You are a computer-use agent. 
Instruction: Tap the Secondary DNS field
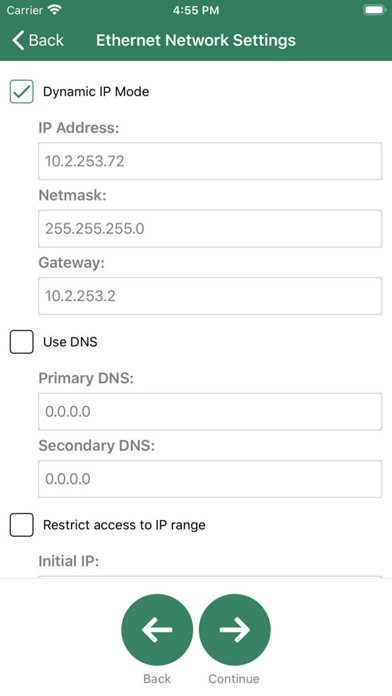(210, 479)
